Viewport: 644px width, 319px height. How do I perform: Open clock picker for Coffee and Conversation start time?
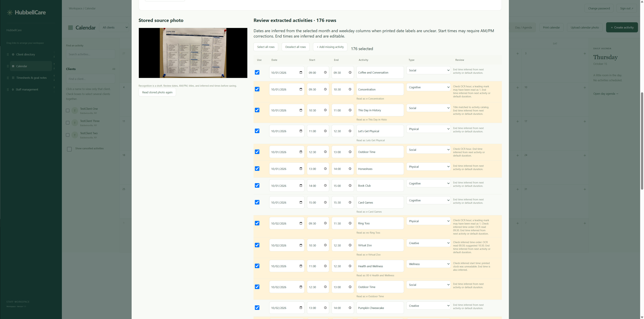tap(325, 72)
